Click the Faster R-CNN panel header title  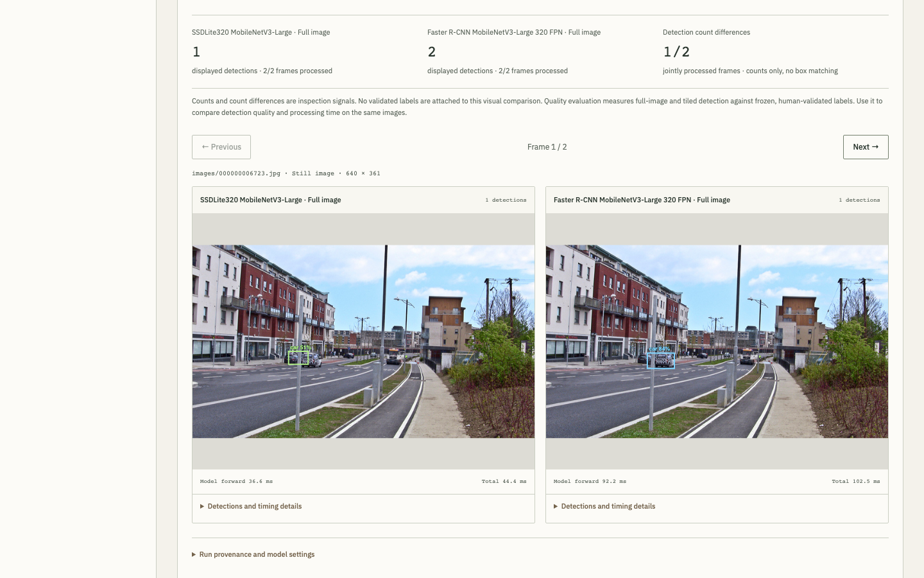coord(642,200)
